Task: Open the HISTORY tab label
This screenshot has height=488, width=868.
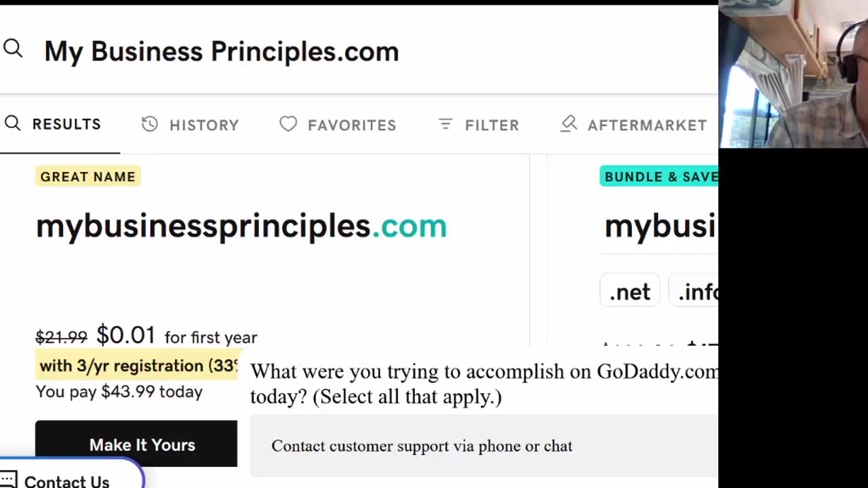Action: 204,125
